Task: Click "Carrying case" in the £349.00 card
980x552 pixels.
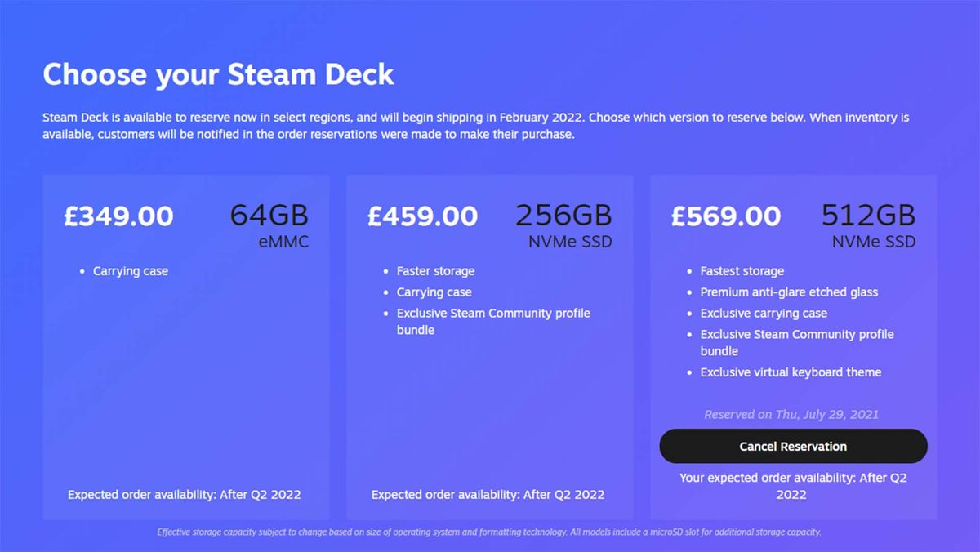Action: pos(131,271)
